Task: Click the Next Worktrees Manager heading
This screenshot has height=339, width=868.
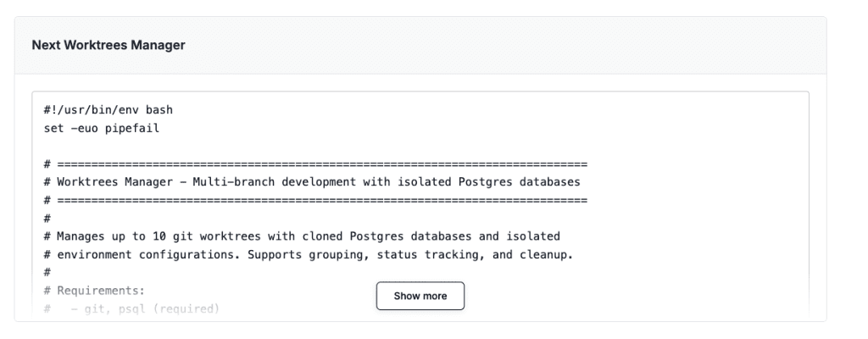Action: tap(108, 46)
